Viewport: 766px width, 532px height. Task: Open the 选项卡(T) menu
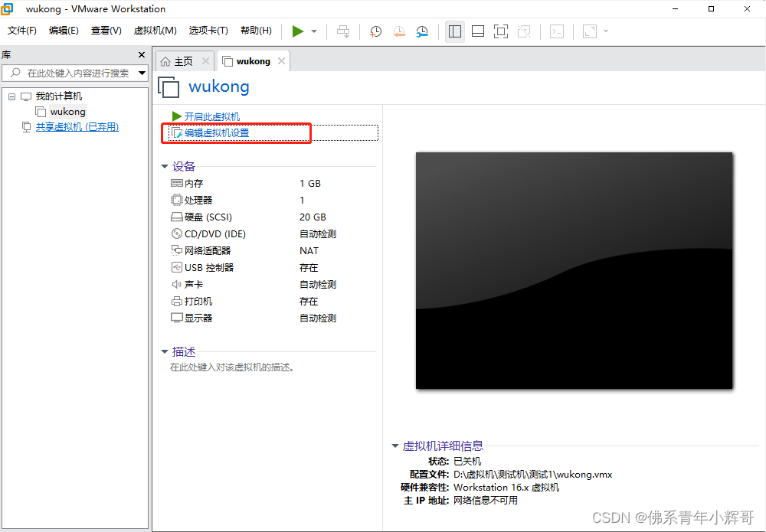(208, 31)
